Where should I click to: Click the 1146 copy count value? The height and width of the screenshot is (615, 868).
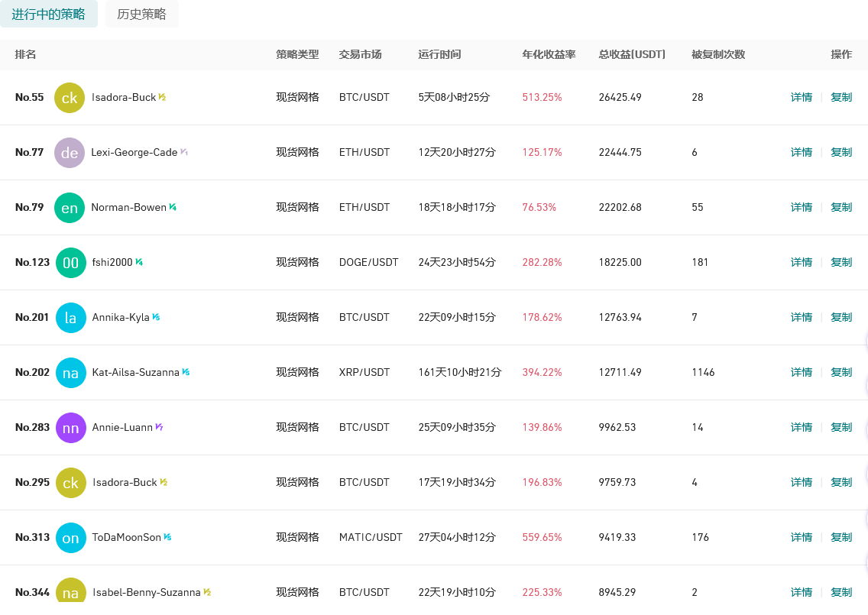[x=703, y=372]
